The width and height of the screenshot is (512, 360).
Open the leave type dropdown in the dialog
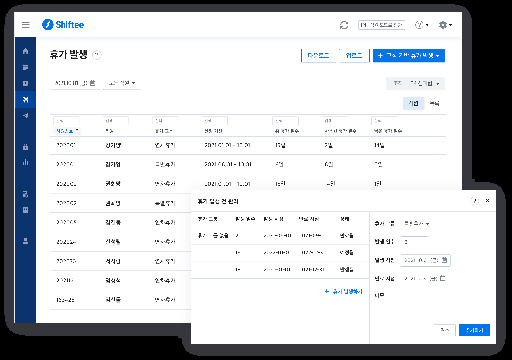pyautogui.click(x=416, y=224)
